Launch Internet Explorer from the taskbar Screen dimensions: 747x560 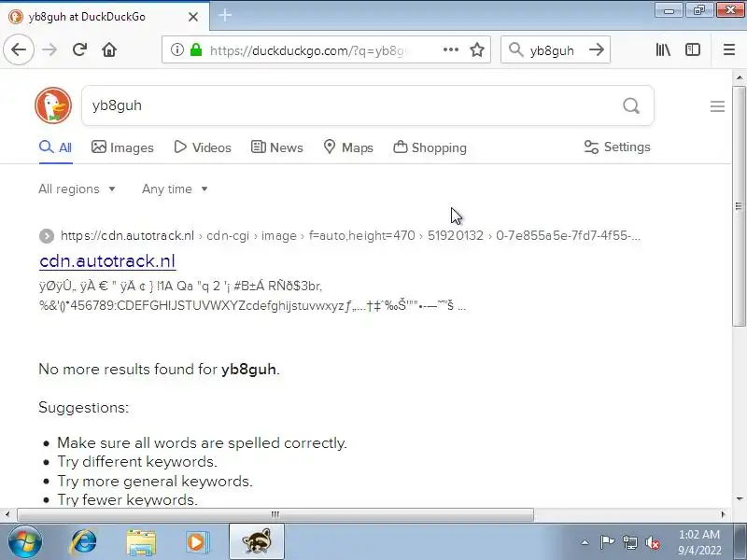coord(84,542)
